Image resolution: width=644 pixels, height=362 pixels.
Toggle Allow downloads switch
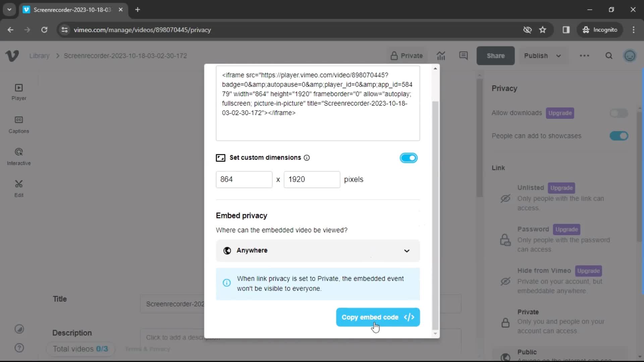pyautogui.click(x=619, y=113)
